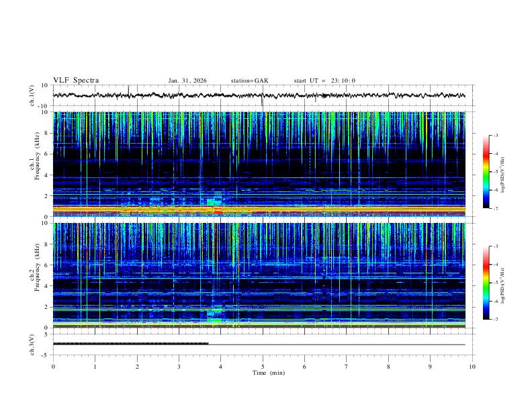Screen dimensions: 532x411
Task: Click ch.1 color bar log(PSD) label
Action: point(503,175)
